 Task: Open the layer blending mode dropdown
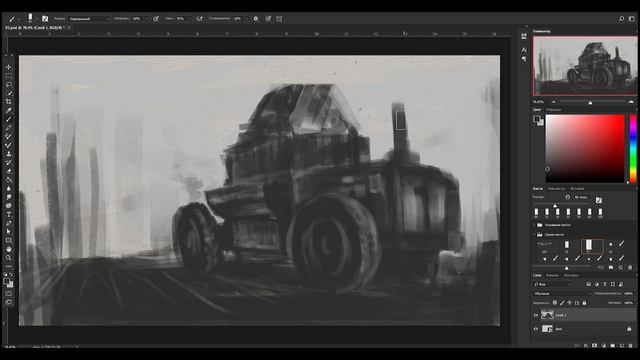point(562,293)
